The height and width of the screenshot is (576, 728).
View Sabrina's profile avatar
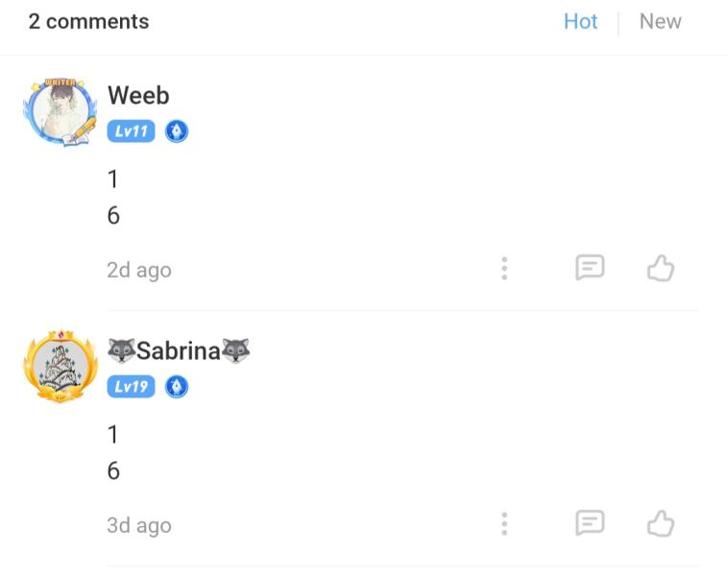tap(60, 368)
